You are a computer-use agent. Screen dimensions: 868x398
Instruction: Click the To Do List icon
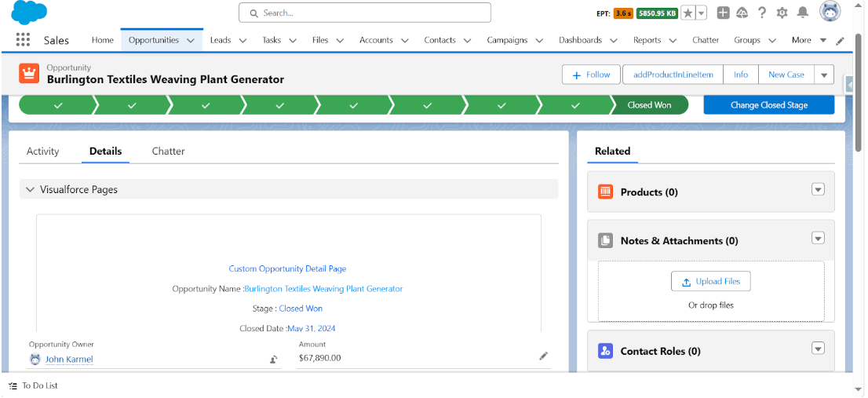(13, 385)
